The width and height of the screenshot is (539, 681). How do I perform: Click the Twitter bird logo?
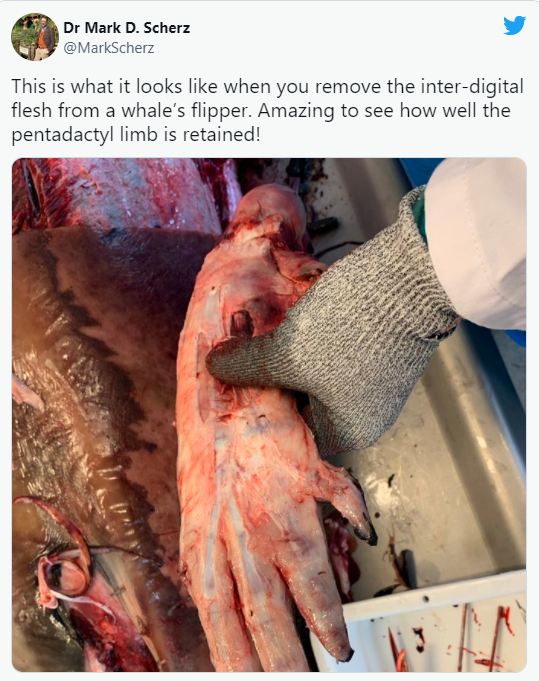[514, 26]
